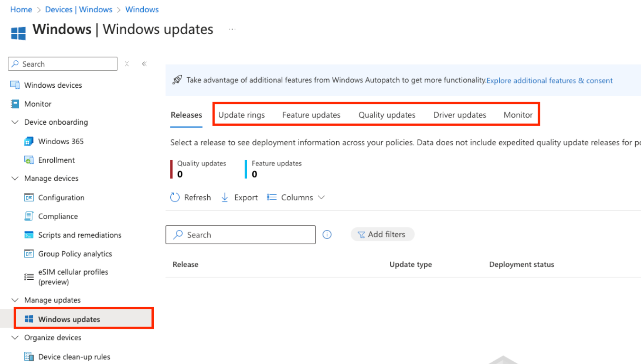Open Scripts and remediations icon

click(x=29, y=235)
